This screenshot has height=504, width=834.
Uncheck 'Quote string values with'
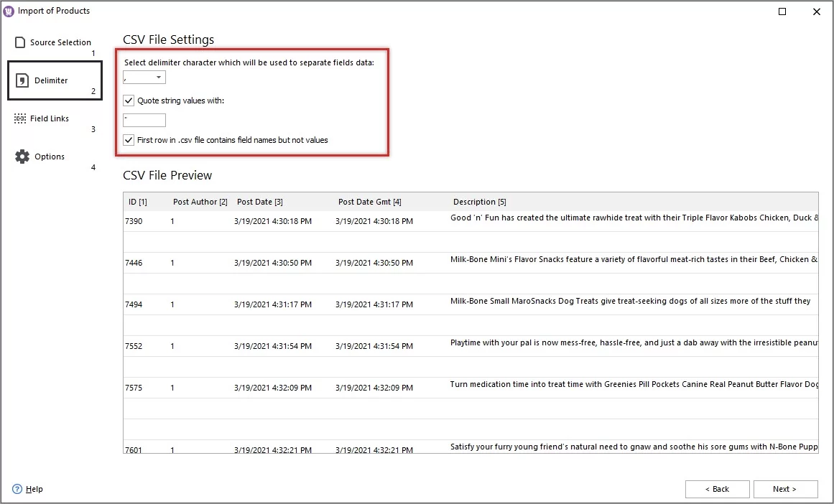128,101
